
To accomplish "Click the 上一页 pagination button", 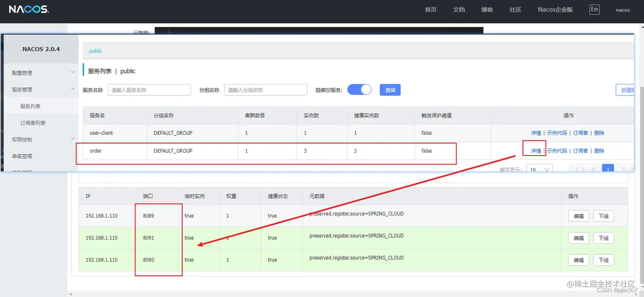I will [585, 168].
